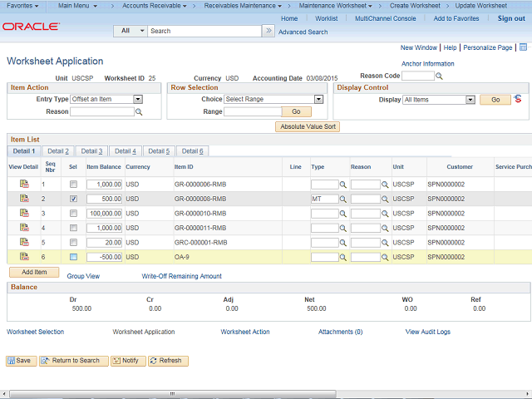Click Item Balance field in row 5
This screenshot has height=399, width=532.
tap(104, 243)
